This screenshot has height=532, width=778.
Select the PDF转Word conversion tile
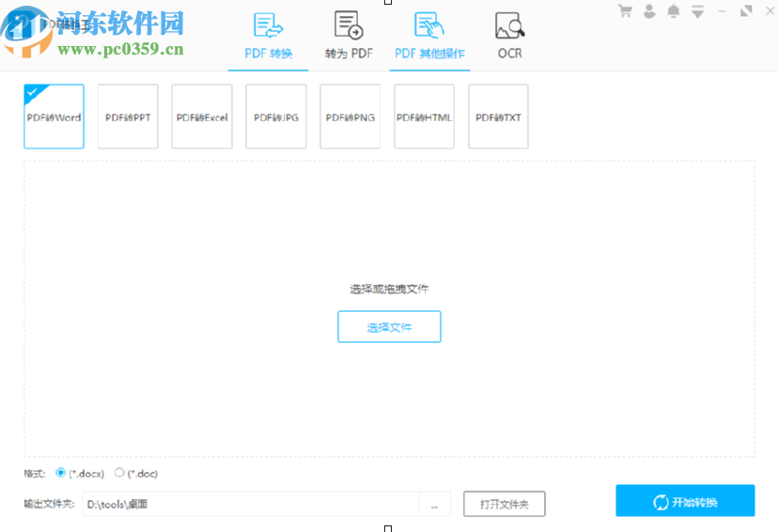(54, 117)
